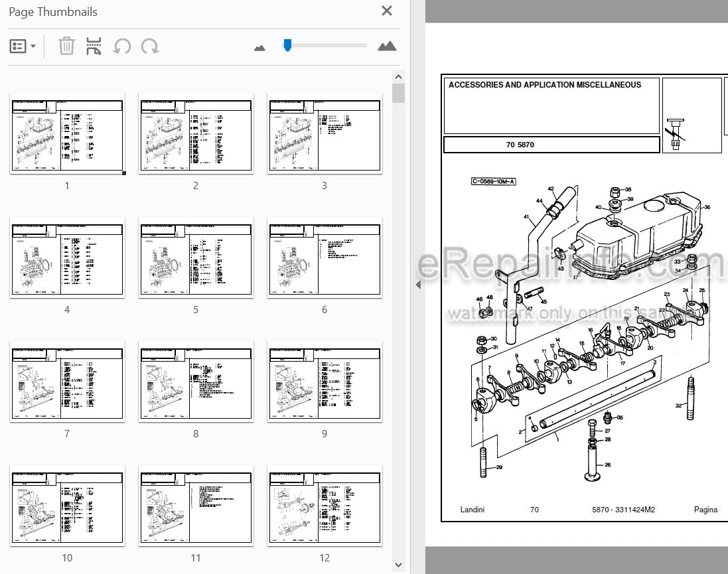Select page 3 thumbnail
Image resolution: width=728 pixels, height=574 pixels.
(x=325, y=133)
